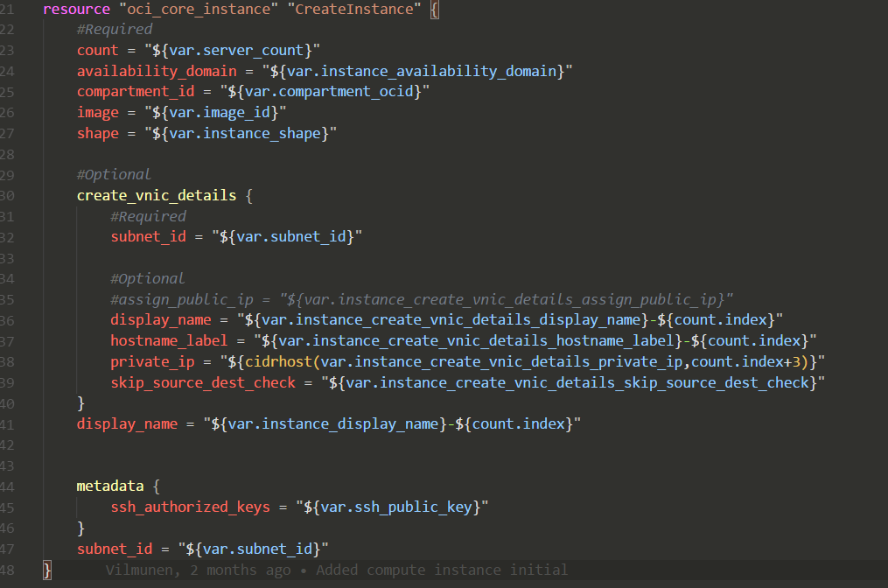Click the 'create_vnic_details' block name
Viewport: 888px width, 588px height.
[x=157, y=195]
